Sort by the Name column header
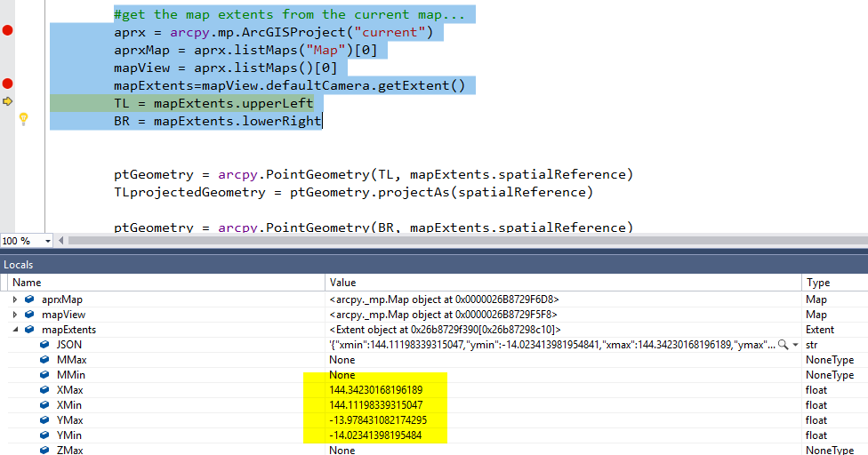This screenshot has width=868, height=455. [166, 283]
